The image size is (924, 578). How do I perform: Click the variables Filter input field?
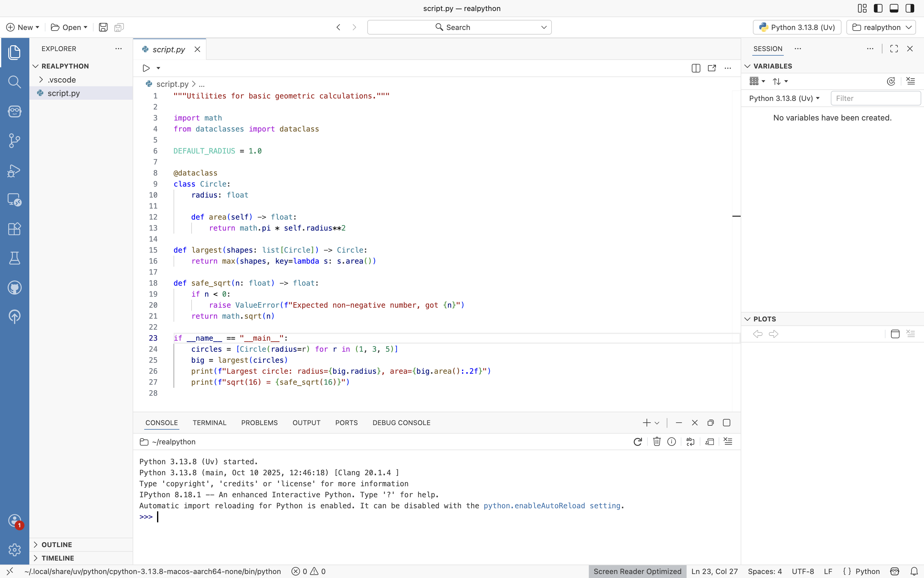[x=875, y=98]
